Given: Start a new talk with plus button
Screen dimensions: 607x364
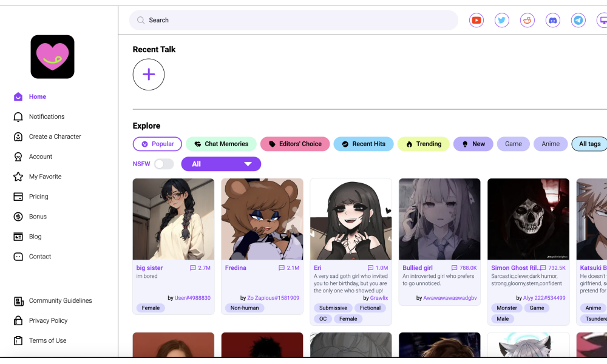Looking at the screenshot, I should (149, 74).
